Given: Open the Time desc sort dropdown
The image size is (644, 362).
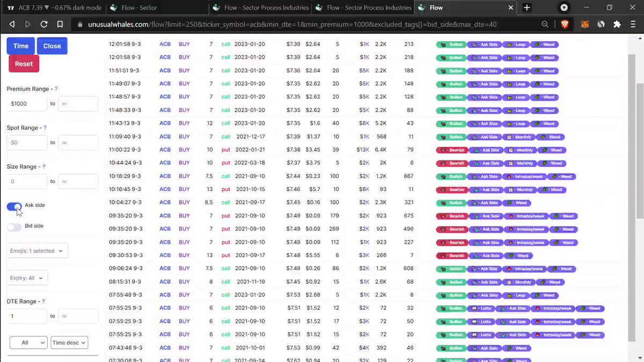Looking at the screenshot, I should click(x=69, y=342).
